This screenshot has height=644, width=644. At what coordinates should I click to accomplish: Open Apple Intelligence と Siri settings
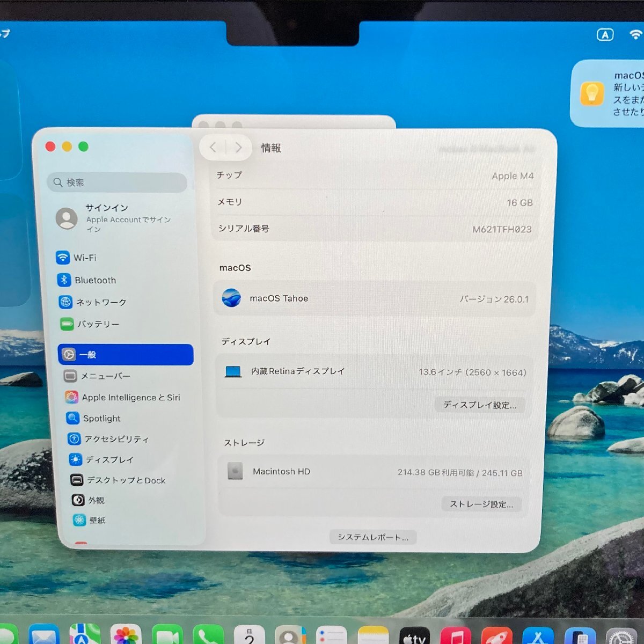[123, 398]
